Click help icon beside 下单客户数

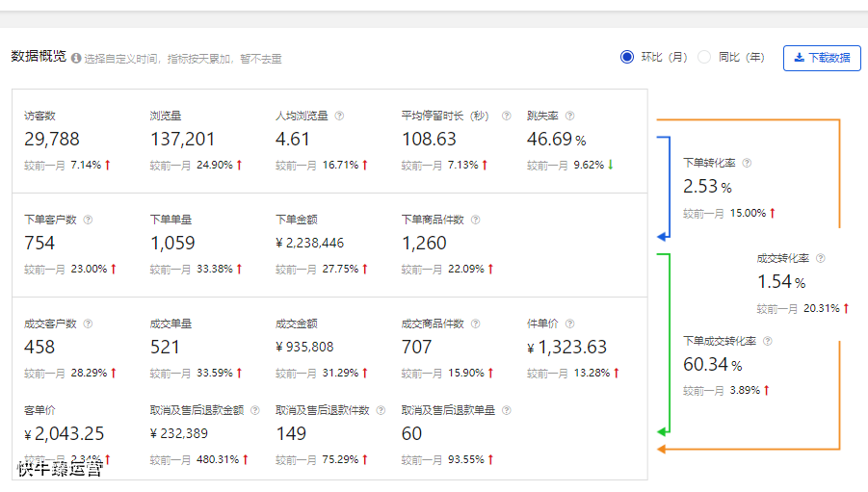(x=88, y=220)
